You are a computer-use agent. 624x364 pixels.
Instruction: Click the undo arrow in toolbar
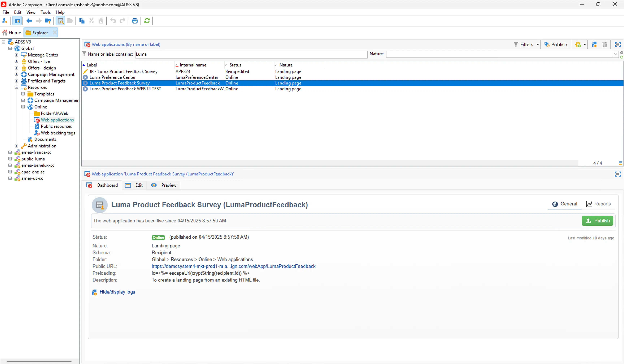[113, 21]
